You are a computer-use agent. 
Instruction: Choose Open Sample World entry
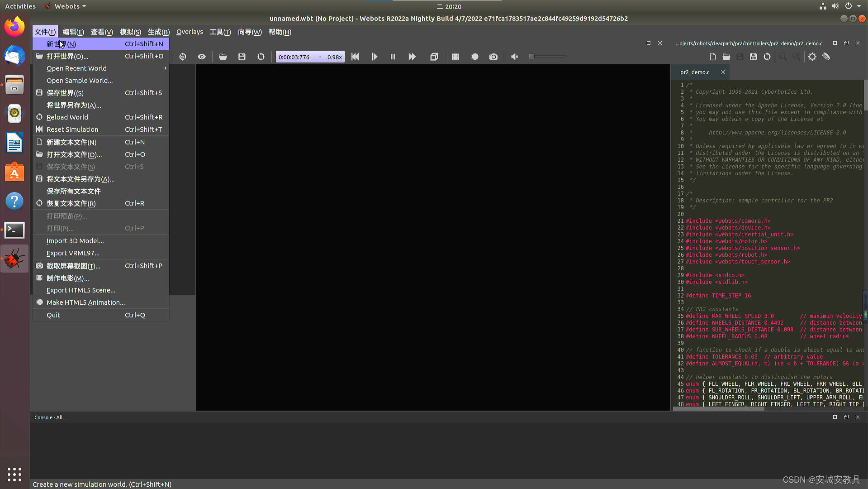pos(101,81)
